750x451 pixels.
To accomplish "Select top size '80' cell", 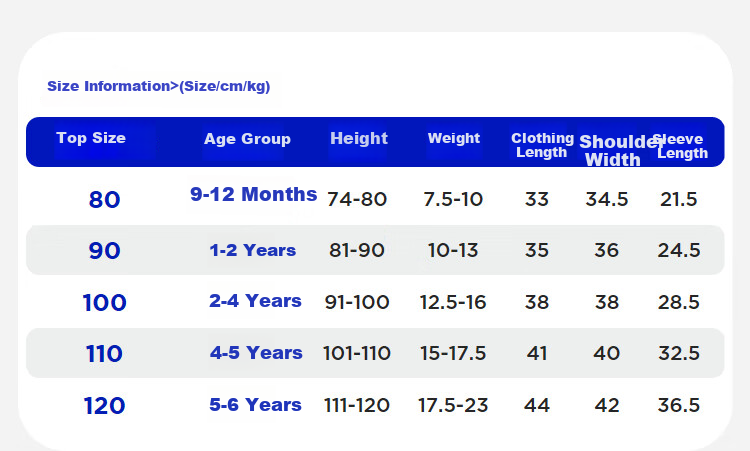I will click(104, 199).
